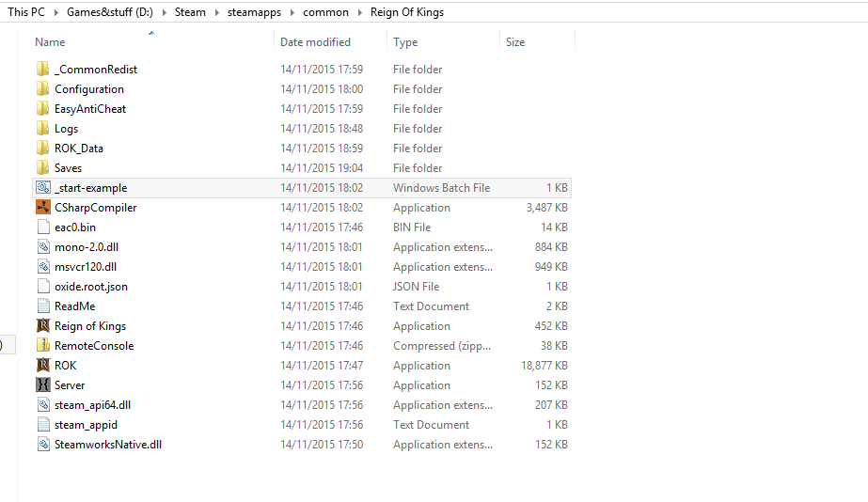
Task: Click the eac0.bin file icon
Action: click(43, 227)
